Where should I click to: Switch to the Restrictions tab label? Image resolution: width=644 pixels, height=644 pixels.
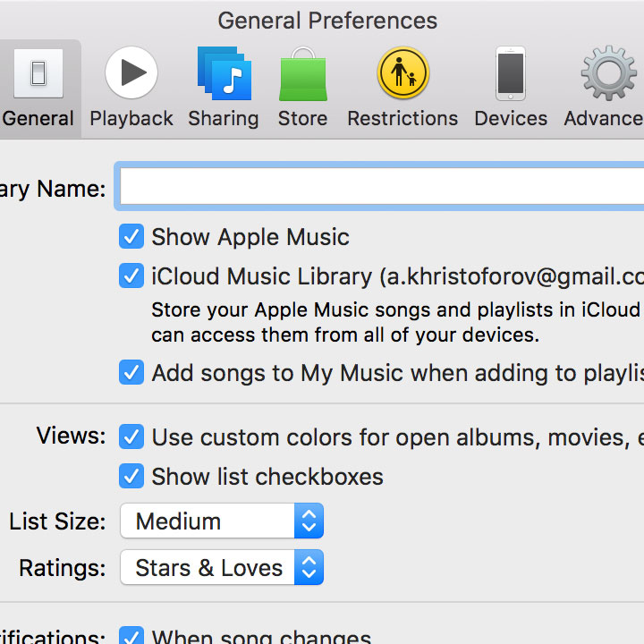[x=402, y=118]
